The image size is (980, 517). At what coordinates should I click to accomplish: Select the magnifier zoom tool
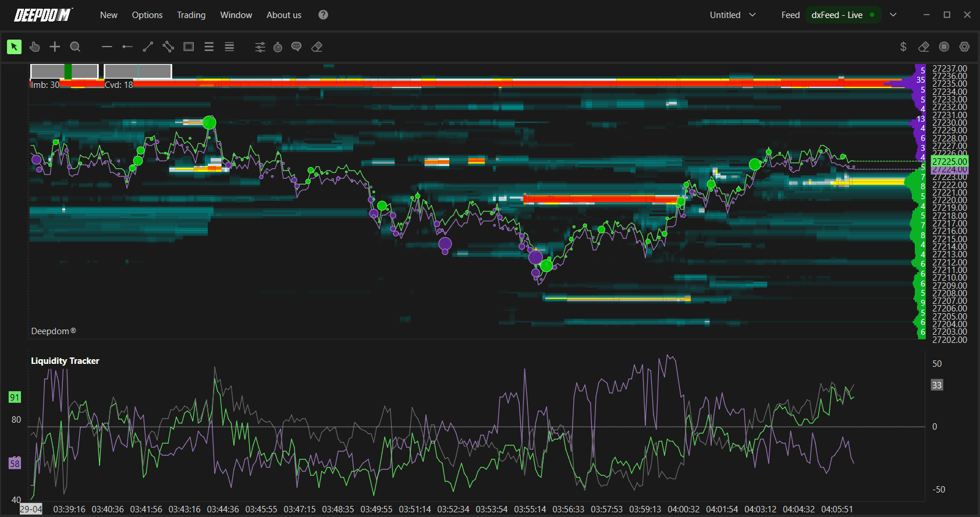coord(75,47)
